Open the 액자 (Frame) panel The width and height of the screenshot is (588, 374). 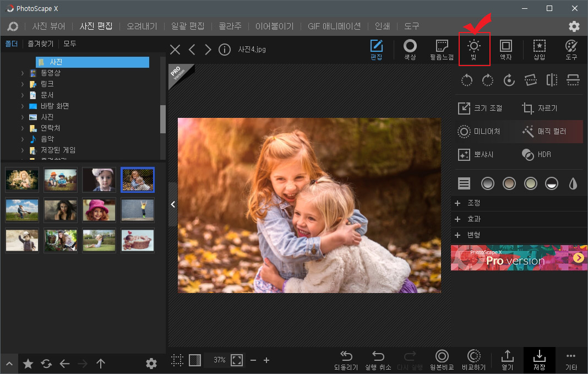[506, 50]
